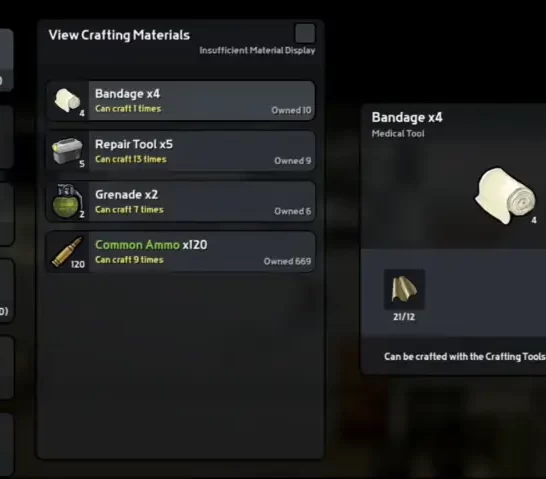Select the Common Ammo x120 recipe row
This screenshot has height=479, width=546.
181,252
